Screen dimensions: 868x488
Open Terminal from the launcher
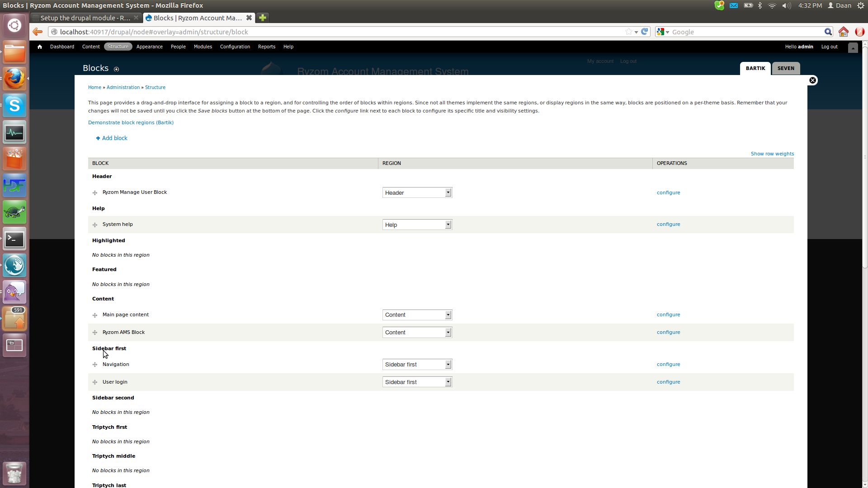tap(14, 239)
